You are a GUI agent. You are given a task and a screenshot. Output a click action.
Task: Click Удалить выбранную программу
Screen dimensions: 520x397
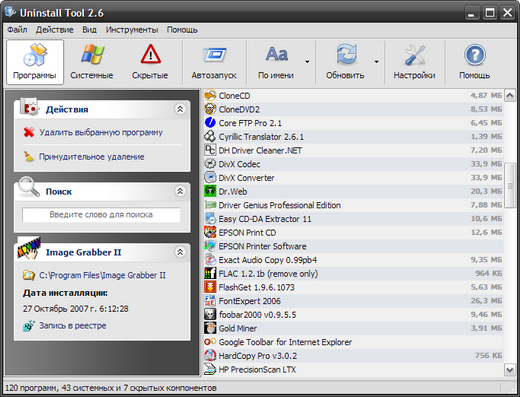click(101, 132)
